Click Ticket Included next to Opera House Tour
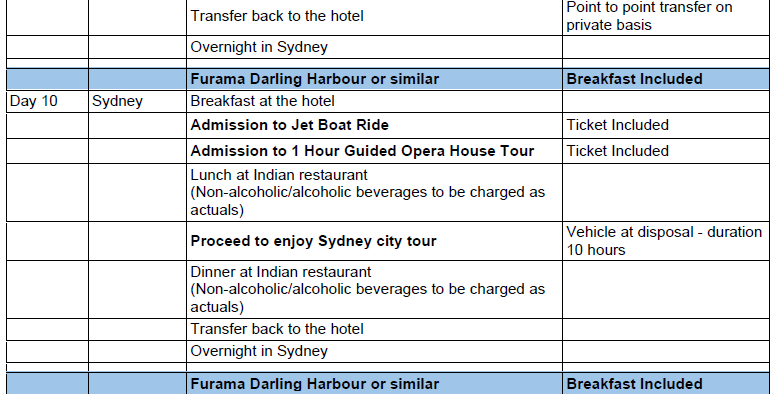Screen dimensions: 779x394 point(618,151)
